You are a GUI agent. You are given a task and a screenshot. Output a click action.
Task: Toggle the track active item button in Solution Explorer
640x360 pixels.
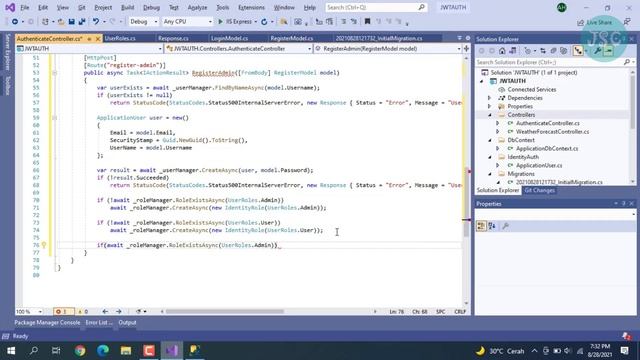578,51
